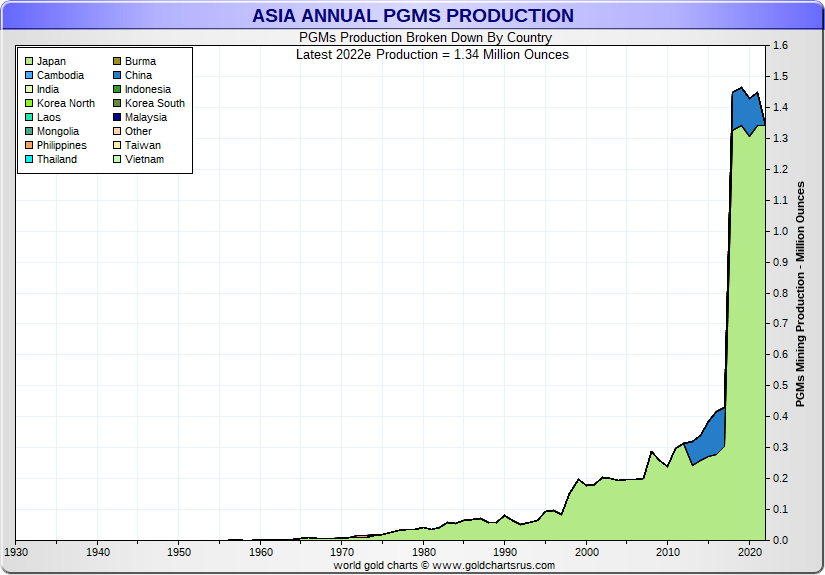Click the Burma legend color swatch

click(x=115, y=61)
